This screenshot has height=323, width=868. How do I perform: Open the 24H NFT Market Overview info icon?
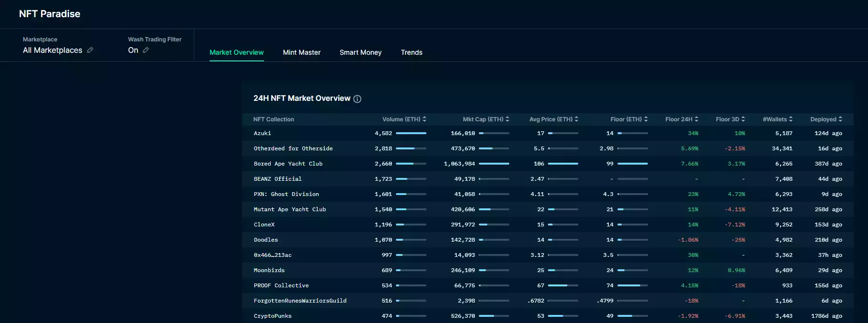coord(357,99)
